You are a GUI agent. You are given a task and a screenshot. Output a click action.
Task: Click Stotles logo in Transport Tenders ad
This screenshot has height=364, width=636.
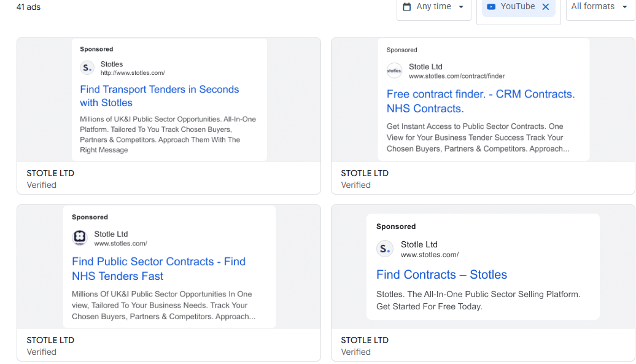pyautogui.click(x=88, y=68)
